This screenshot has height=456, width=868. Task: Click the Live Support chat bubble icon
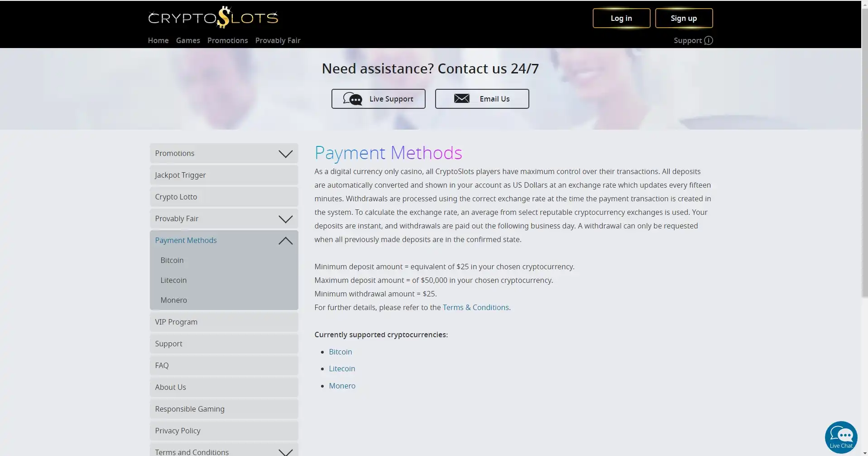tap(352, 99)
